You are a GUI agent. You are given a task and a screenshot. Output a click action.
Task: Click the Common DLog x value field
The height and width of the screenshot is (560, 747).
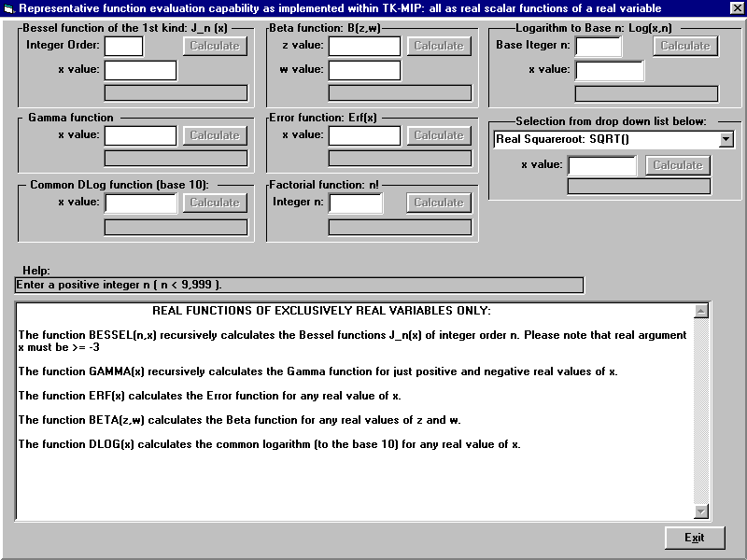141,203
